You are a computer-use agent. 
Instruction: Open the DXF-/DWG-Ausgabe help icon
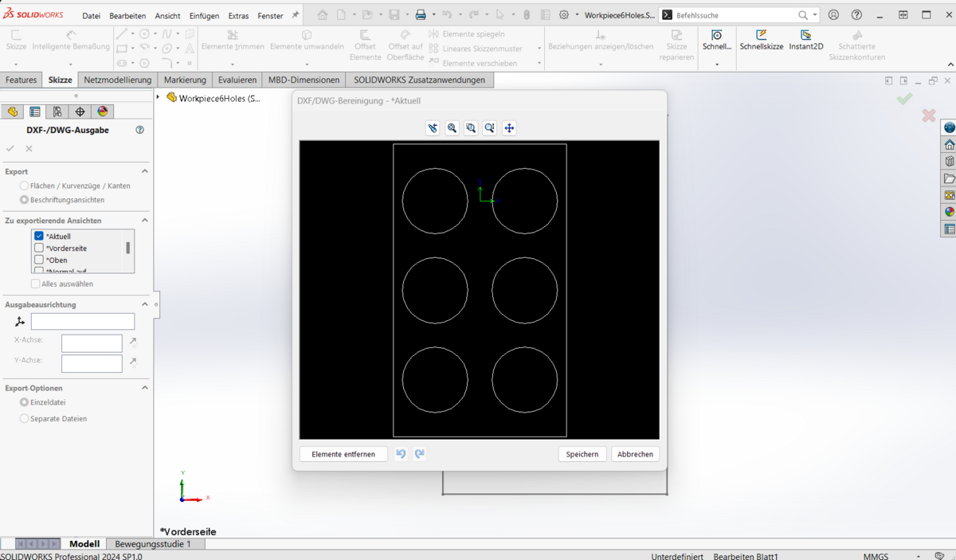pos(140,130)
